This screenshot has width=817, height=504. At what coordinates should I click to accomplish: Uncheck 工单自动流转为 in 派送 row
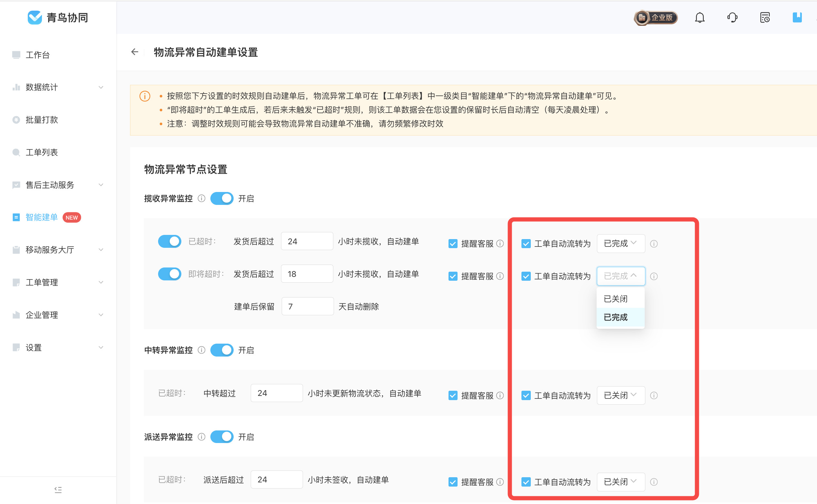[x=526, y=482]
